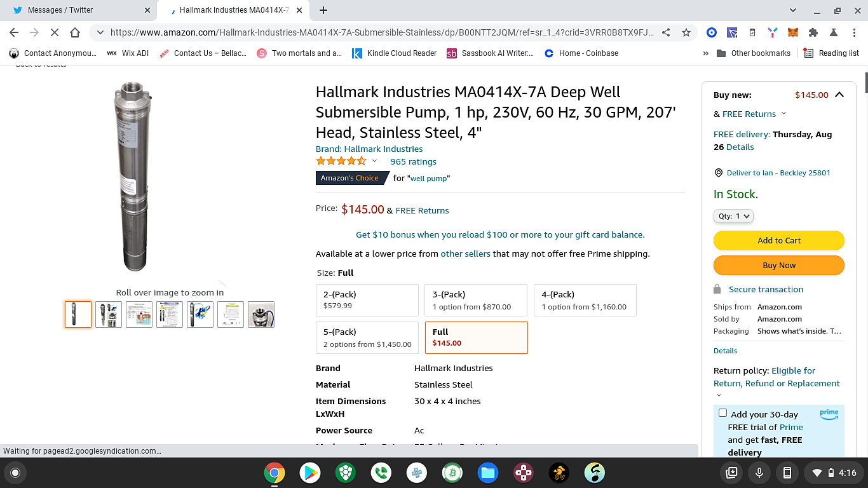
Task: Show more bookmarks with the double chevron
Action: click(x=705, y=53)
